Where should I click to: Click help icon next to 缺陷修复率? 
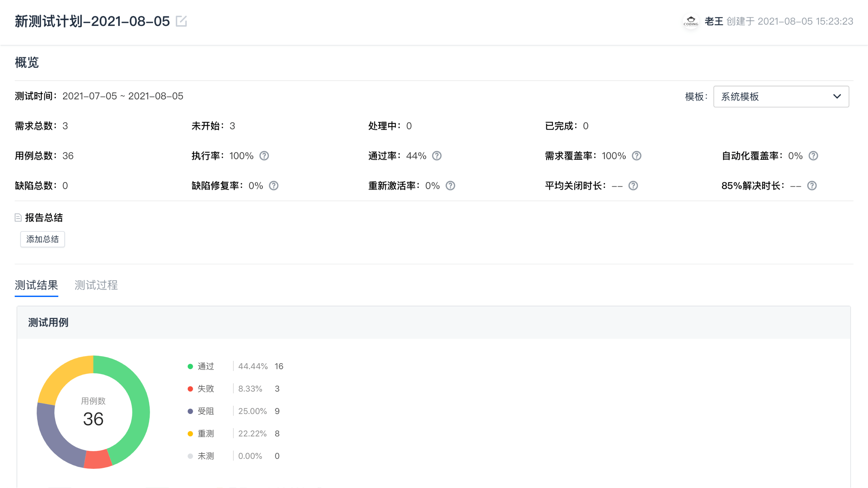[x=274, y=186]
